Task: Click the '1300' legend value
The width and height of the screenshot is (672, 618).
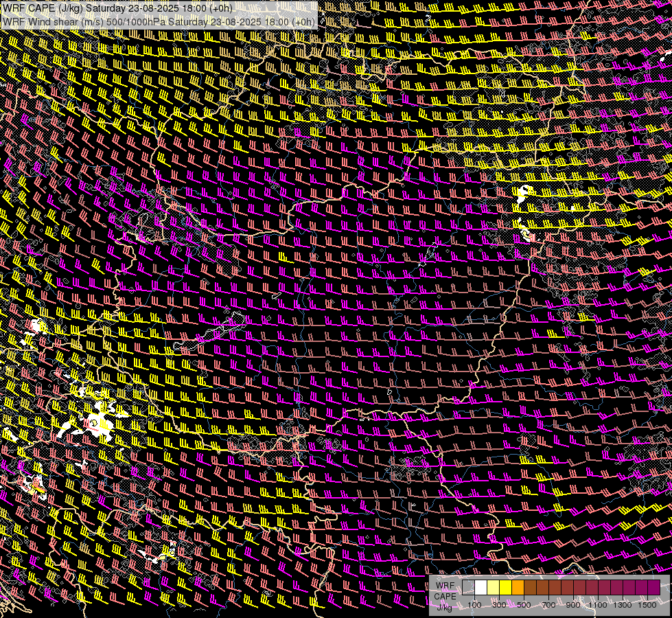Action: (x=623, y=605)
